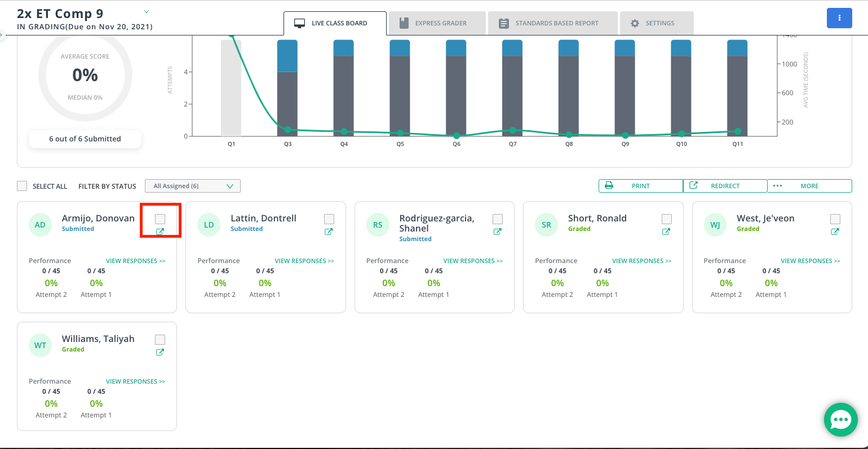The width and height of the screenshot is (868, 449).
Task: Switch to the Live Class Board tab
Action: click(x=335, y=23)
